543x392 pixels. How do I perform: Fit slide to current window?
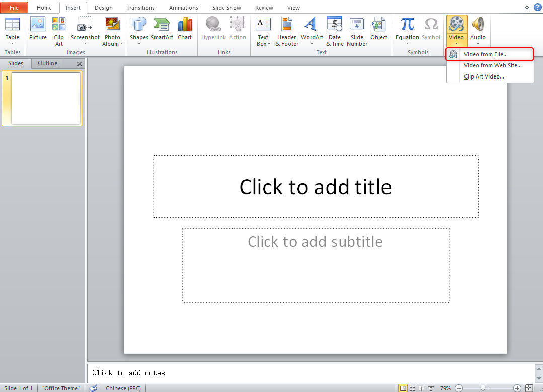pos(529,388)
